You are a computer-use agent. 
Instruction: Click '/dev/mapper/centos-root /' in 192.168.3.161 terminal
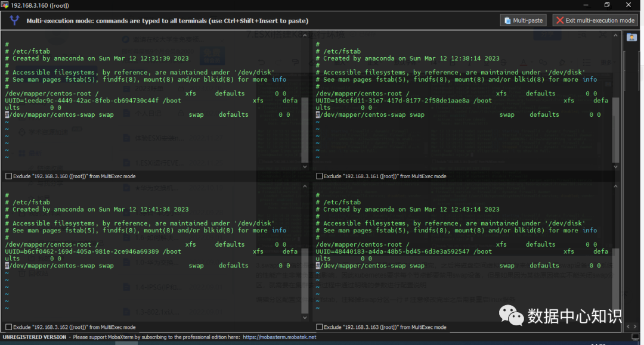363,94
